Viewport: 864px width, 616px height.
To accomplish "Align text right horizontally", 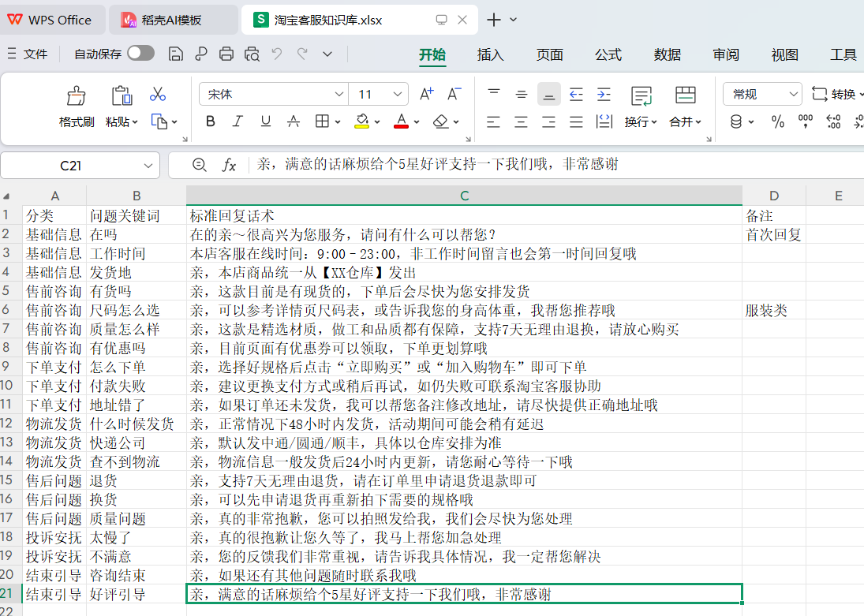I will (548, 121).
